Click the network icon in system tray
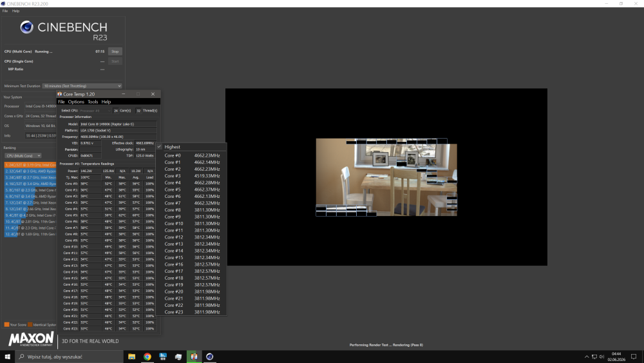Image resolution: width=644 pixels, height=363 pixels. coord(594,357)
